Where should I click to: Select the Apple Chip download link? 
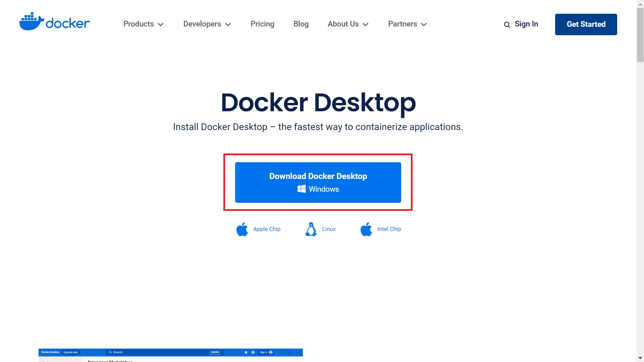tap(267, 229)
